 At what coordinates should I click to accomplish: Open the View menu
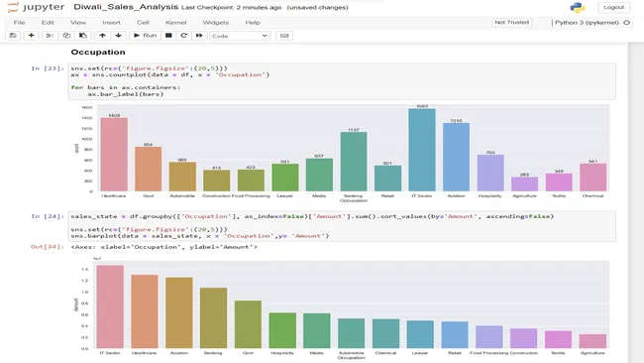(x=78, y=23)
